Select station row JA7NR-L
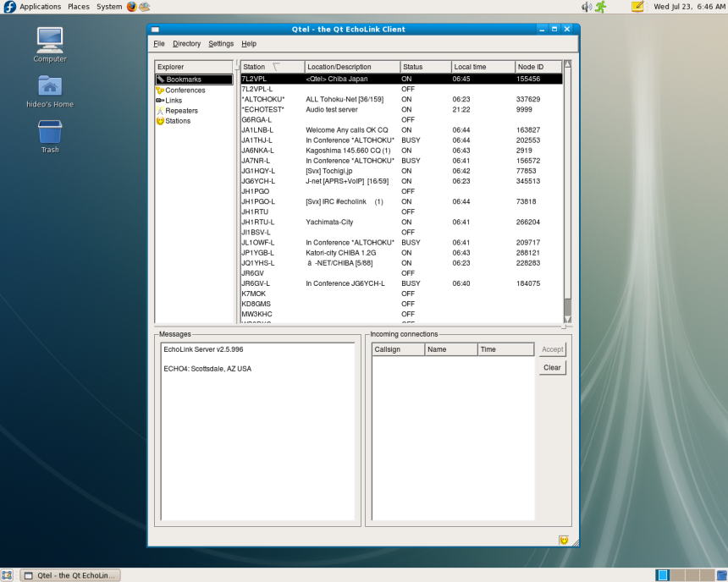This screenshot has height=582, width=728. point(401,161)
